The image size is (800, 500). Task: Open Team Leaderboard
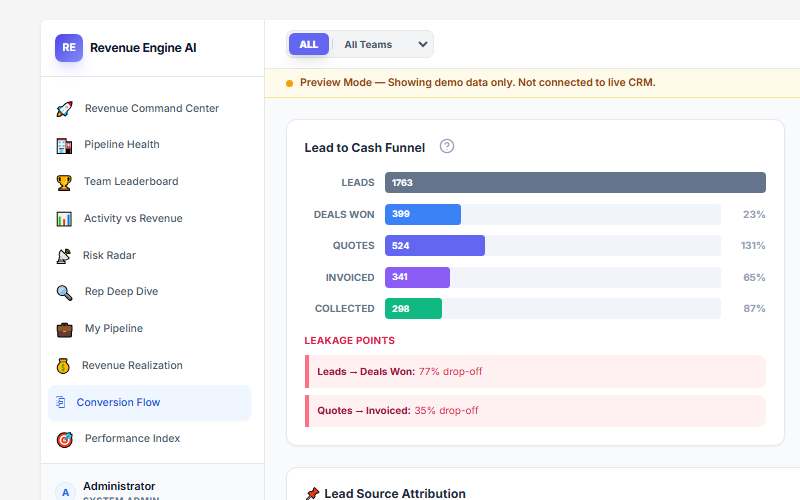click(x=149, y=182)
